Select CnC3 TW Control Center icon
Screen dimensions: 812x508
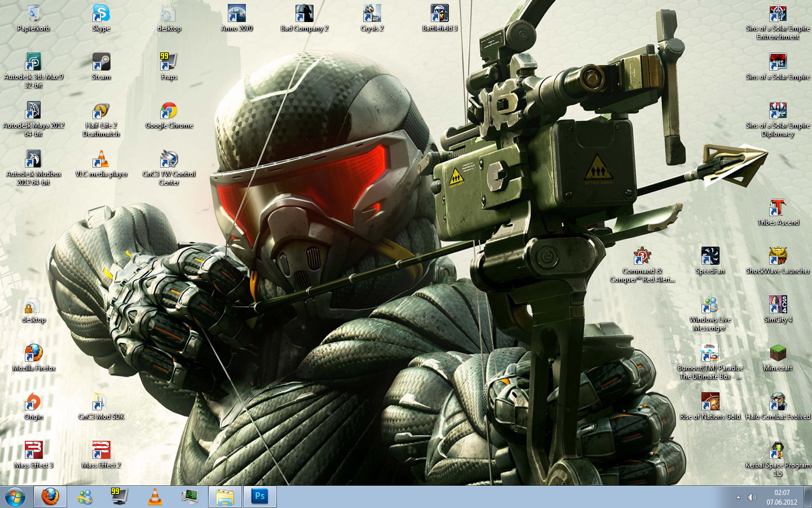(169, 168)
